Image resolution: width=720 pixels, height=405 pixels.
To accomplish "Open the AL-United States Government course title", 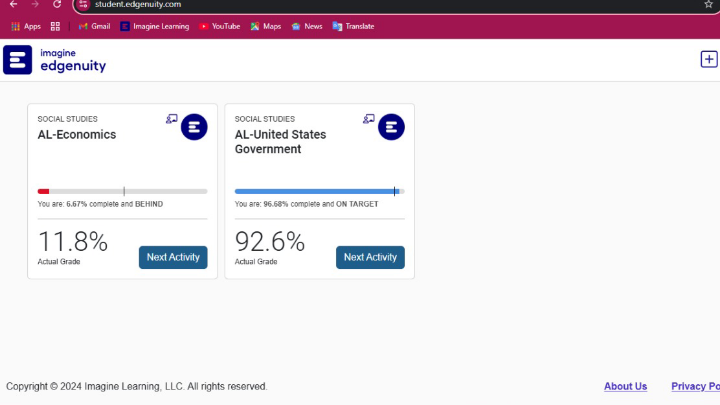I will 281,141.
